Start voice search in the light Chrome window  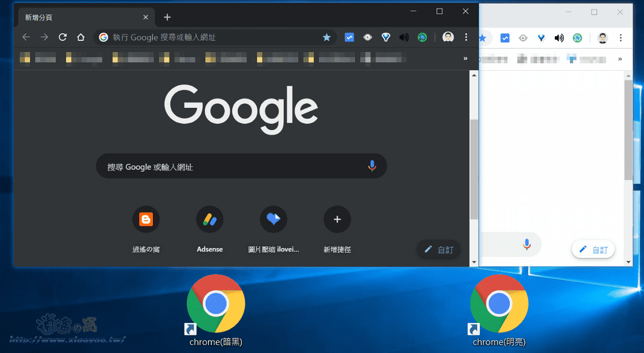click(527, 245)
